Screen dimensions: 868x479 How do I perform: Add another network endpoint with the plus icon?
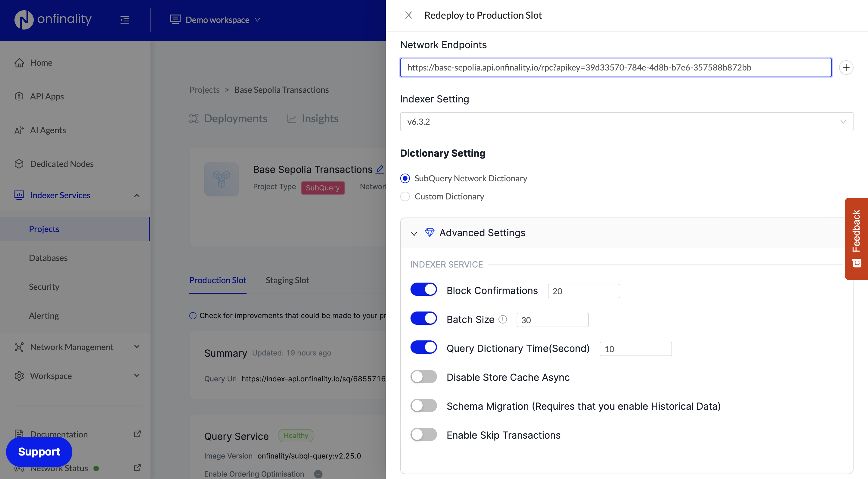(x=846, y=67)
